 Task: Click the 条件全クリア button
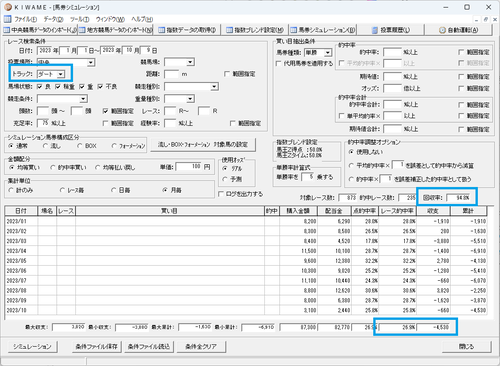(201, 347)
